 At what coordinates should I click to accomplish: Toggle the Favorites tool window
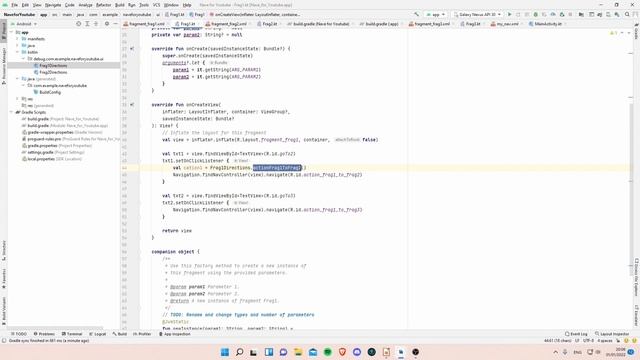[4, 279]
